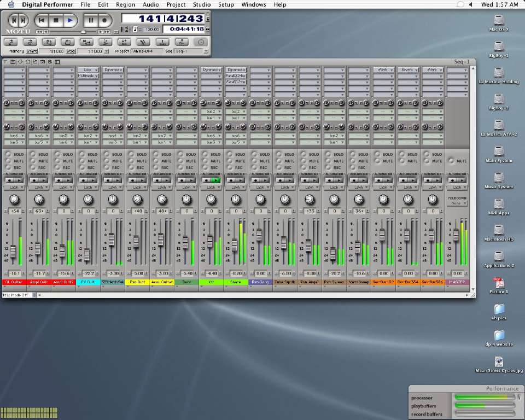
Task: Start playback with the Play button
Action: (70, 20)
